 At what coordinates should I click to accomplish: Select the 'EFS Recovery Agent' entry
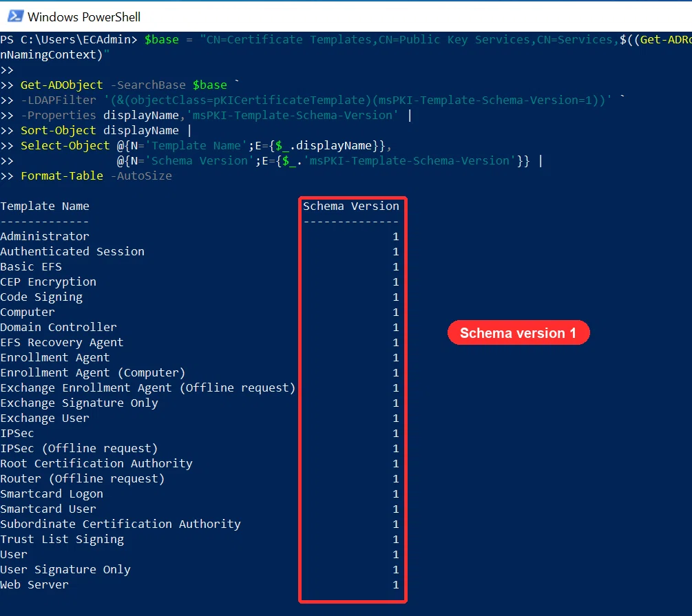pos(62,343)
